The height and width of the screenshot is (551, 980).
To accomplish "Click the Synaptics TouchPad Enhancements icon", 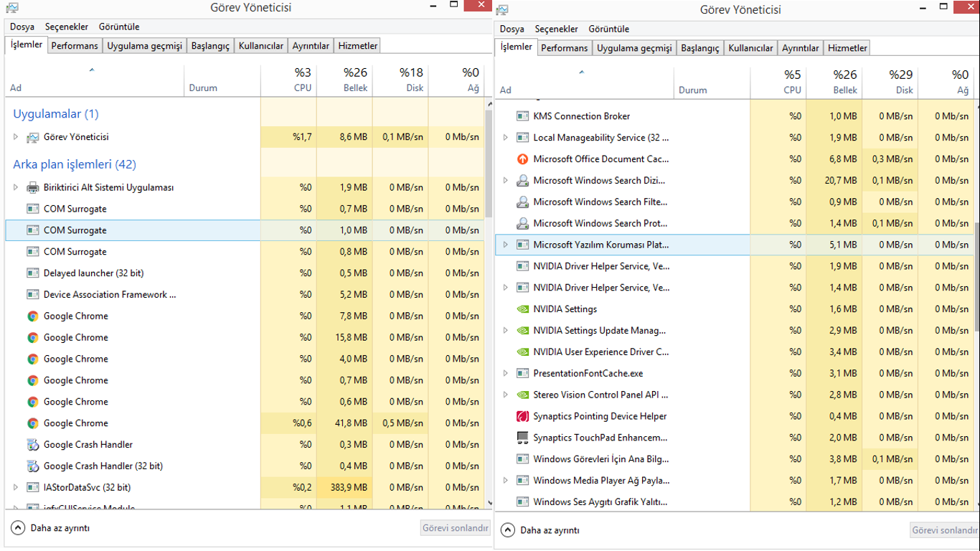I will coord(522,438).
